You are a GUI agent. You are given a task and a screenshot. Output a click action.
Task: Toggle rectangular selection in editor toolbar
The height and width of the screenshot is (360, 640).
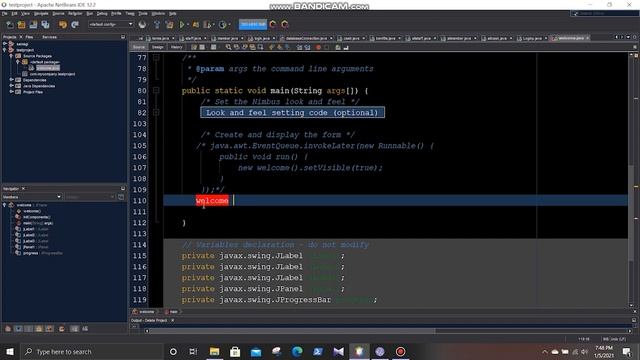pos(260,47)
